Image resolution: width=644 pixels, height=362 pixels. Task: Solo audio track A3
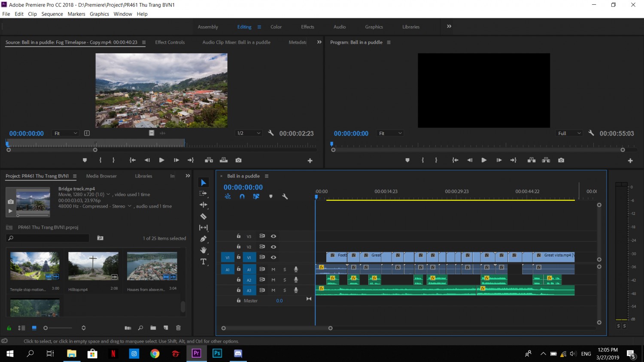tap(285, 290)
